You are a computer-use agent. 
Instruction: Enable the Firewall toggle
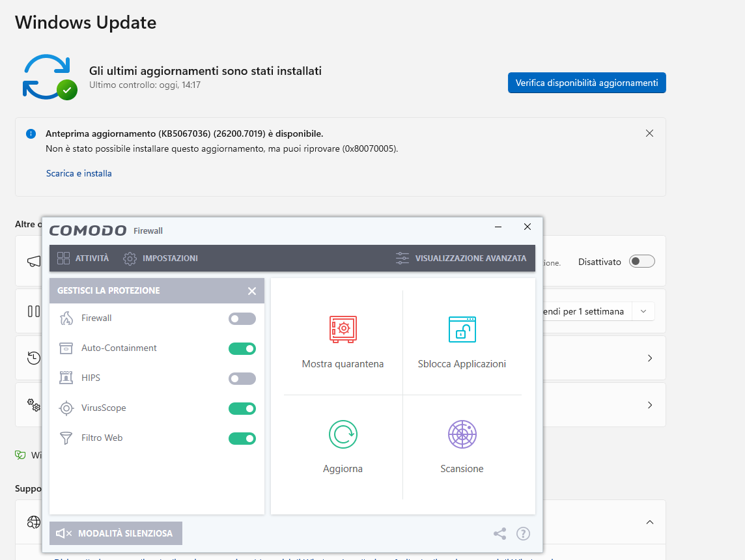(242, 319)
